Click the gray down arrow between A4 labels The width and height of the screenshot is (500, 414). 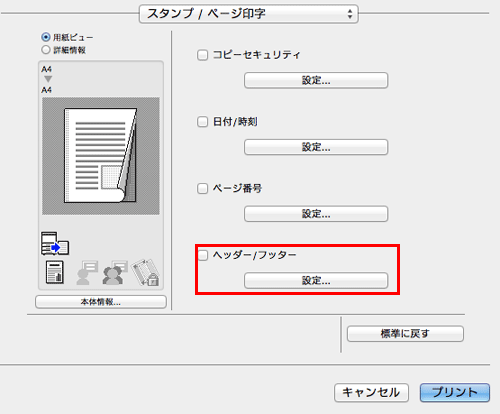click(48, 79)
